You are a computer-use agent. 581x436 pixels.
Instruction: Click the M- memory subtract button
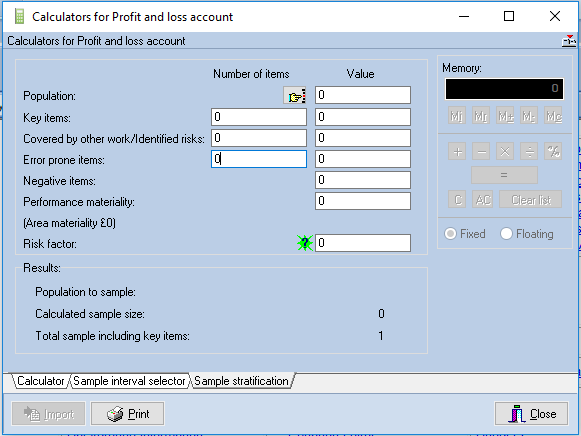[529, 116]
